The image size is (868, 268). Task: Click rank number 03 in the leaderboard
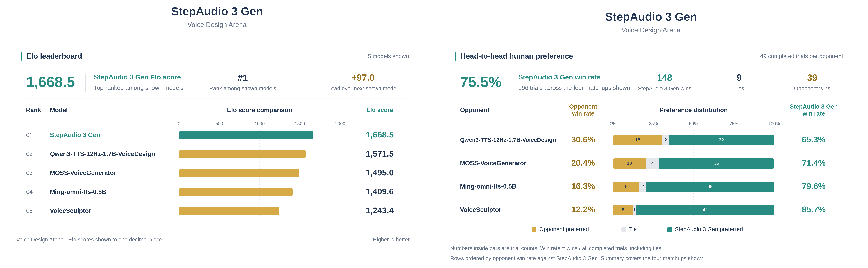click(x=29, y=173)
